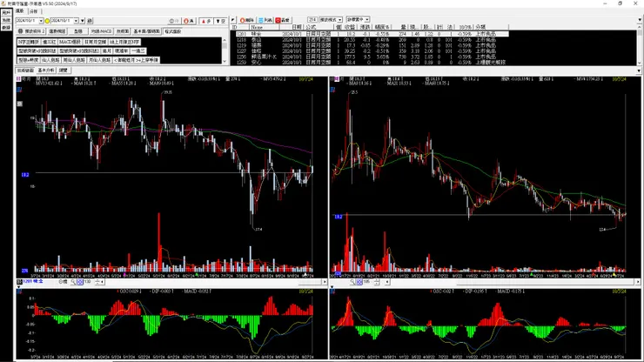Open the first date dropdown showing 2024/10/1

point(41,21)
